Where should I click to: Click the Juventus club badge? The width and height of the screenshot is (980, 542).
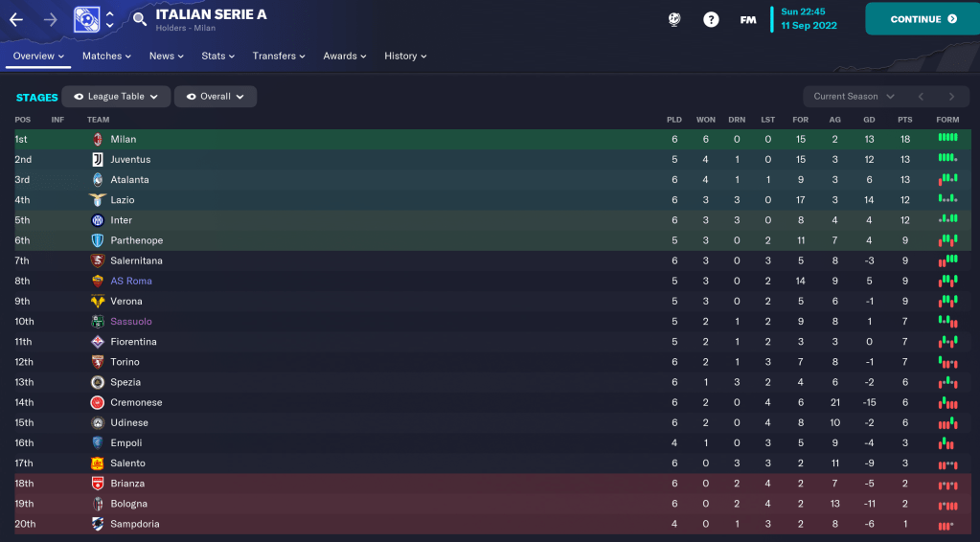point(98,160)
